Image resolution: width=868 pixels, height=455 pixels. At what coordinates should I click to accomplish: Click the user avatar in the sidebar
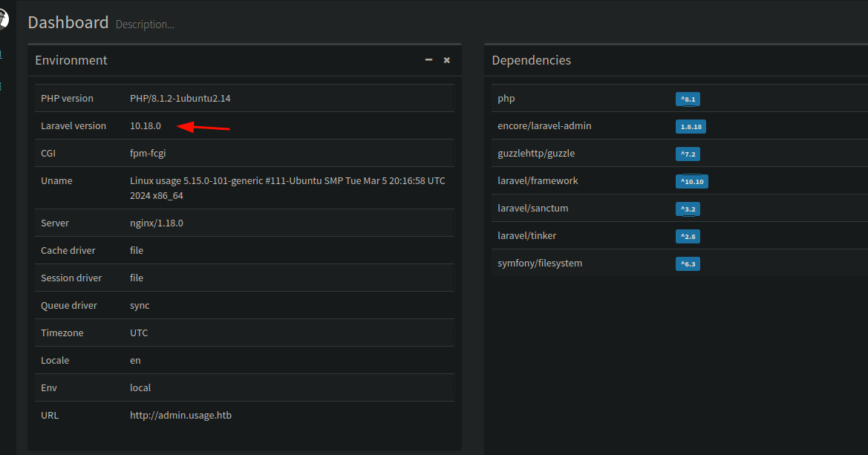(3, 19)
